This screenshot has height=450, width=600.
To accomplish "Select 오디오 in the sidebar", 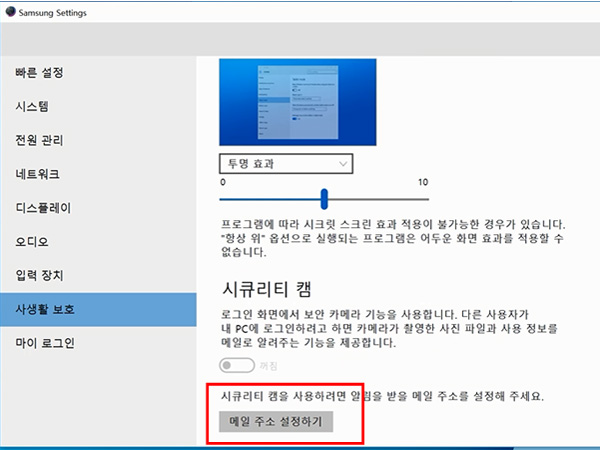I will tap(98, 241).
